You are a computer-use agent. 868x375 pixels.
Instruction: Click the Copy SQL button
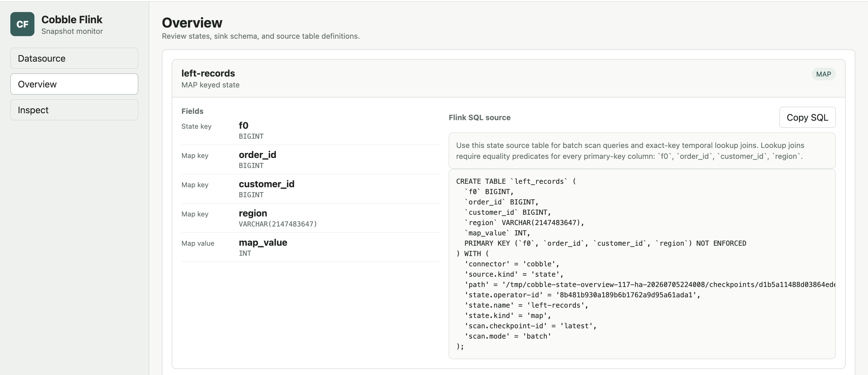coord(807,118)
